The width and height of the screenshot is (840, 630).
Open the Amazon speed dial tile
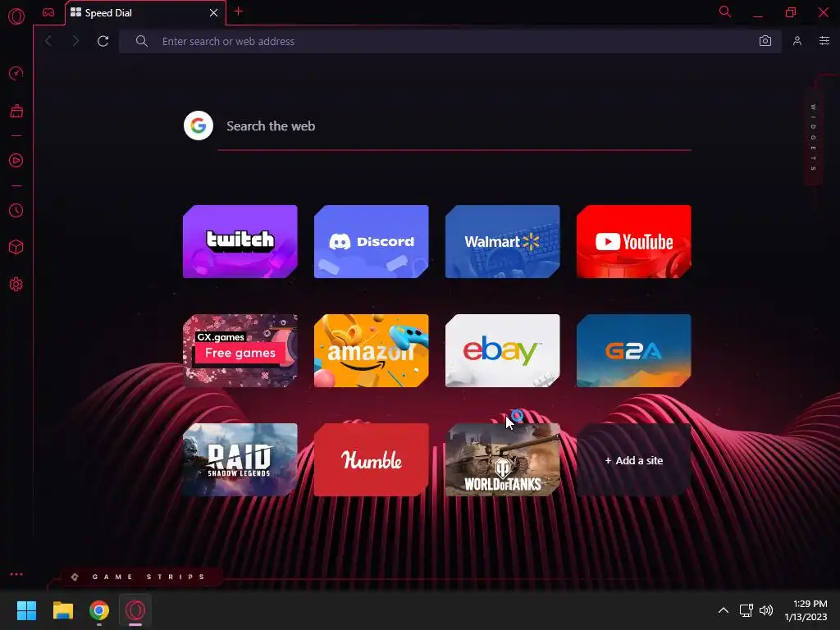tap(372, 351)
